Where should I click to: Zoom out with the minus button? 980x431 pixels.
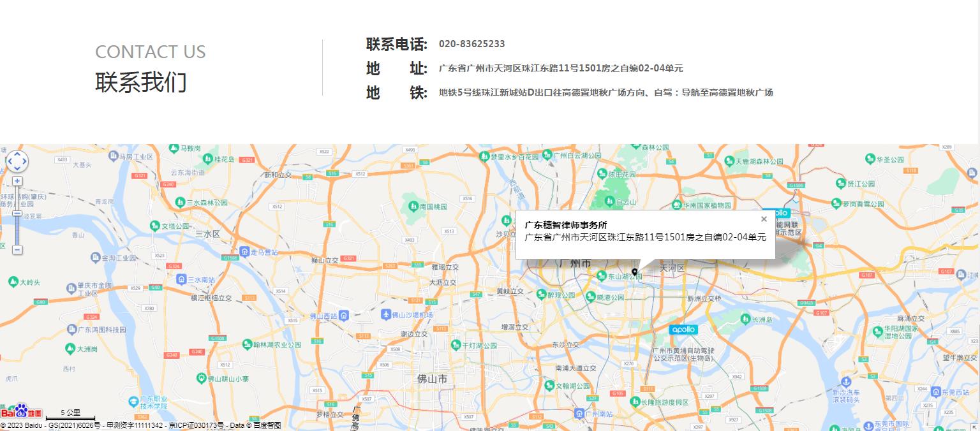pos(17,249)
